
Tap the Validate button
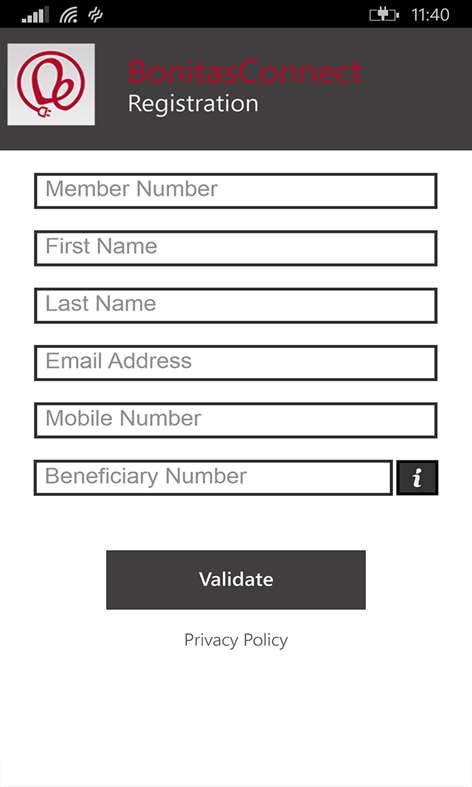pos(236,580)
